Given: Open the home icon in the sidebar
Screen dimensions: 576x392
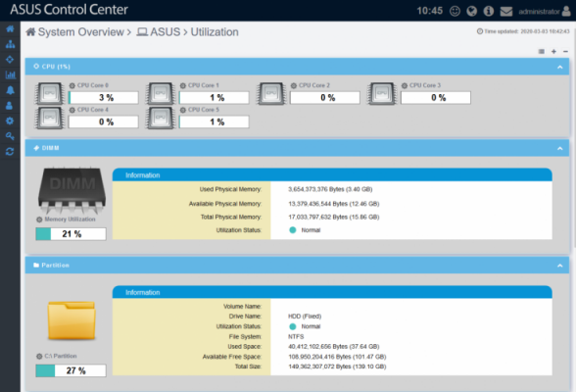Looking at the screenshot, I should (x=10, y=28).
